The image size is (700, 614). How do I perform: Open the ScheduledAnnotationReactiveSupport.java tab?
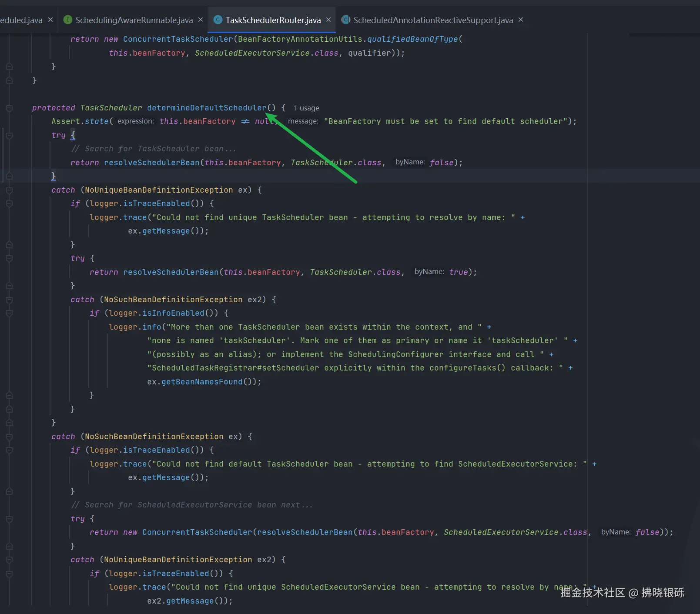[433, 20]
